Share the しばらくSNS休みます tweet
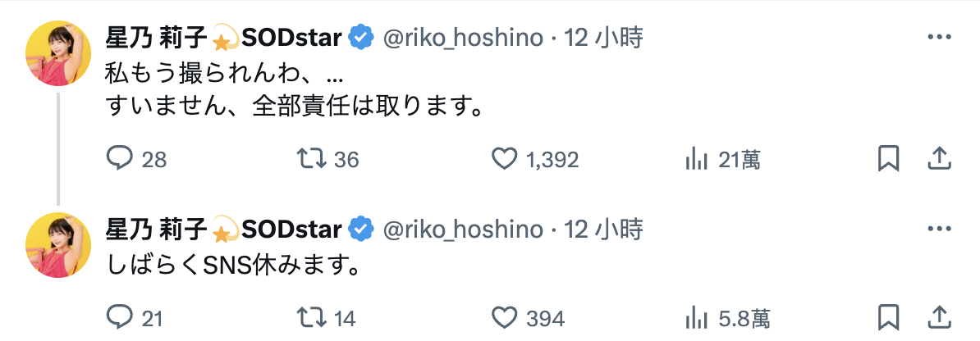980x341 pixels. click(939, 317)
